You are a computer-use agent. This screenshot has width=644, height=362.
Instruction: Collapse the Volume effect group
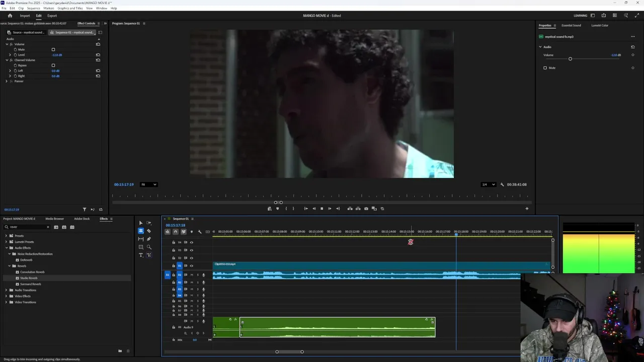click(x=7, y=44)
